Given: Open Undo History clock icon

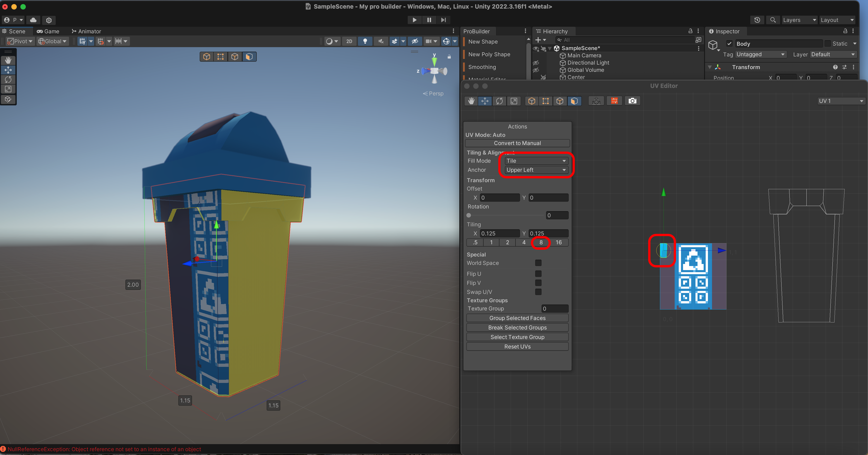Looking at the screenshot, I should (757, 20).
